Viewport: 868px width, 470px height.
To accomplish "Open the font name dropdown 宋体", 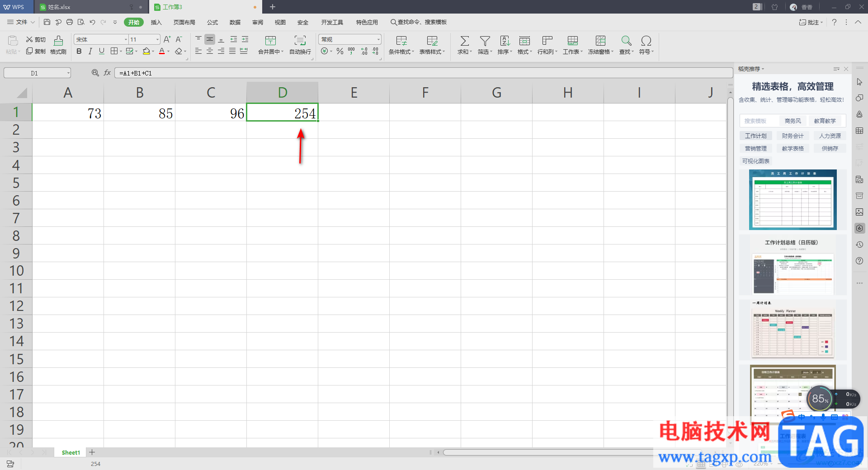I will coord(126,39).
